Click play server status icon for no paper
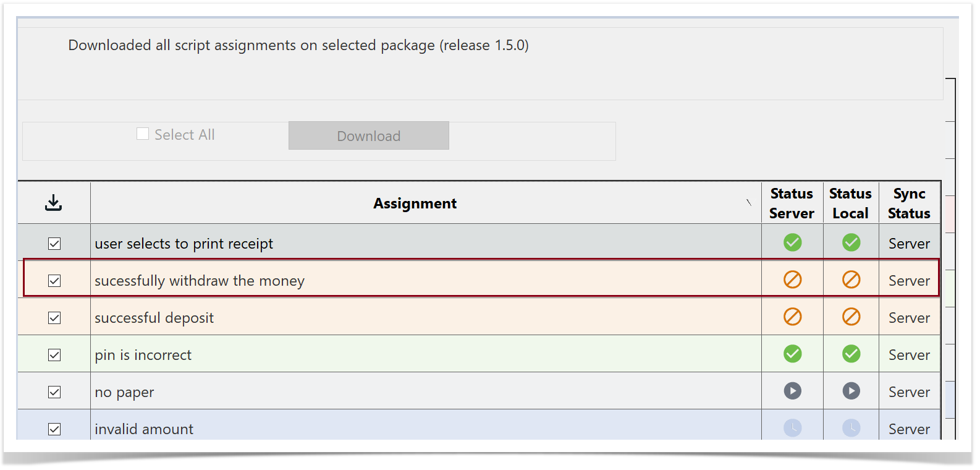 [792, 391]
